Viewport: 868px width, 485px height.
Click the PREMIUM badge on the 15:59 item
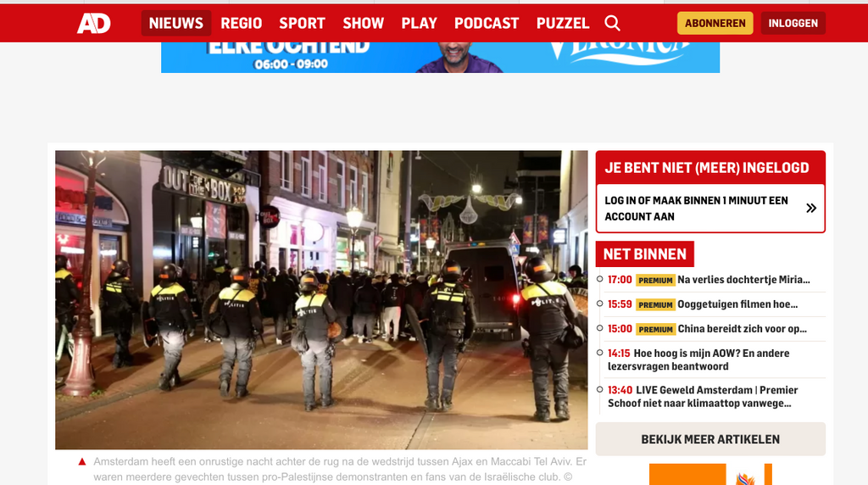coord(655,305)
